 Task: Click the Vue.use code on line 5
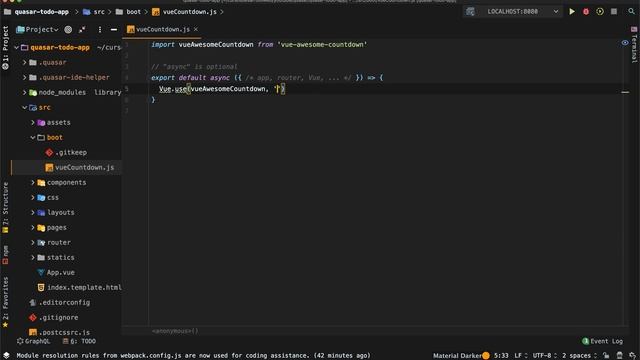coord(173,89)
